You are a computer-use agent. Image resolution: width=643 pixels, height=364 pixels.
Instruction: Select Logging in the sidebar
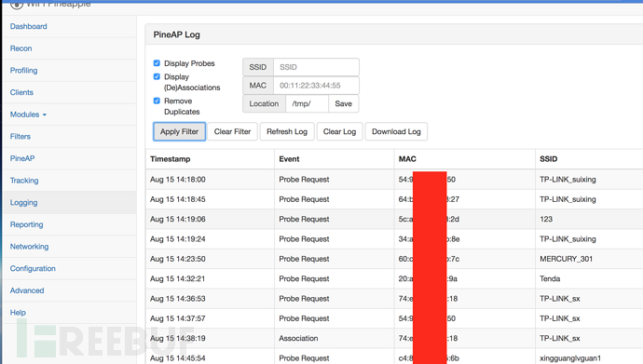pyautogui.click(x=24, y=203)
